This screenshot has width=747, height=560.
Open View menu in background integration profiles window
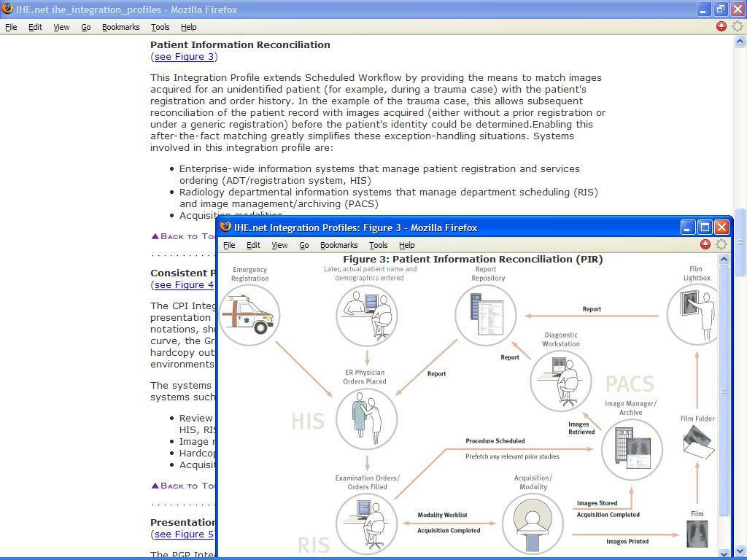[61, 27]
